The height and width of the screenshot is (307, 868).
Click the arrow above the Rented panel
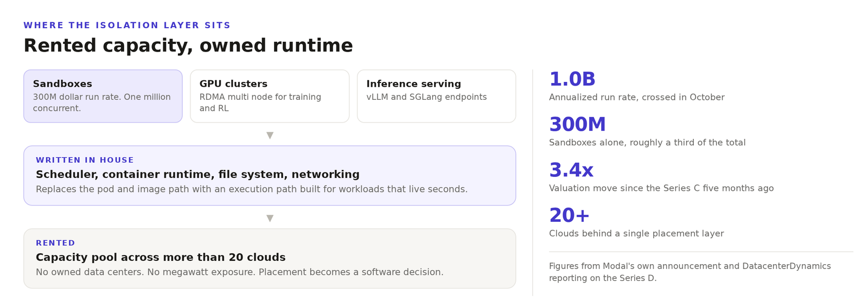(x=270, y=218)
